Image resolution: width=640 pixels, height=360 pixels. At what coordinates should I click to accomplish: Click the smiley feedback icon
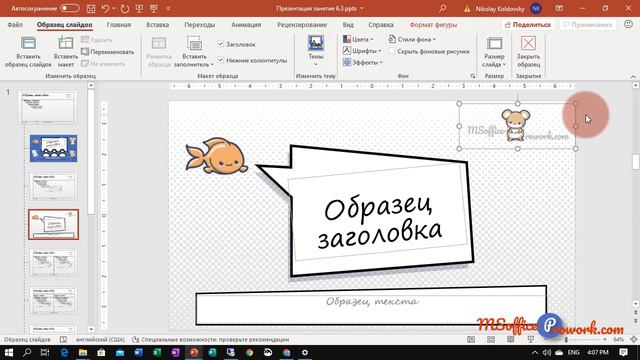pyautogui.click(x=629, y=24)
